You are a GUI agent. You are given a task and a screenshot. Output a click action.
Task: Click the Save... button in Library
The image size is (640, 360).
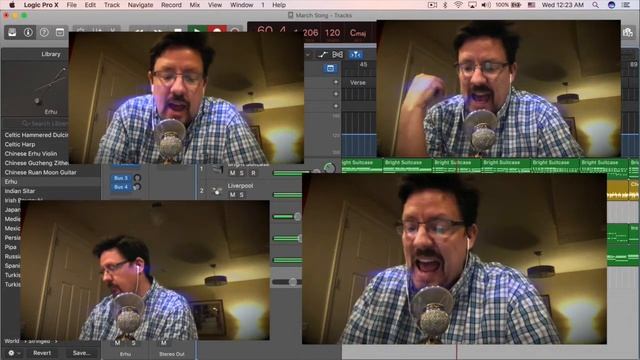81,353
